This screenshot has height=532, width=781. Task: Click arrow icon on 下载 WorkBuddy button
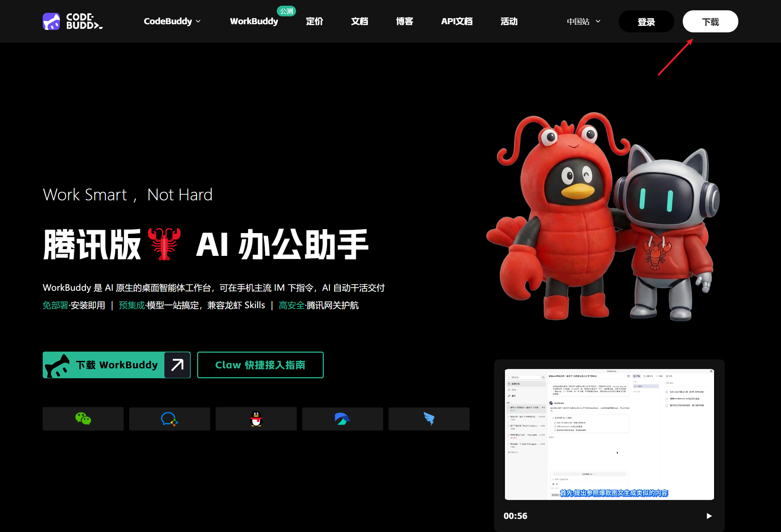pos(177,365)
